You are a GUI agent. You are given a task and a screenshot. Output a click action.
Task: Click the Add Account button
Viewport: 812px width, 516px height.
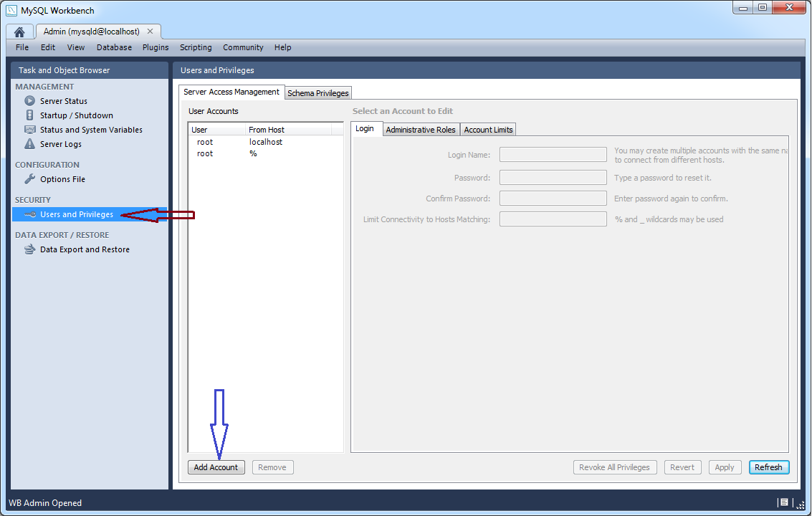point(216,467)
